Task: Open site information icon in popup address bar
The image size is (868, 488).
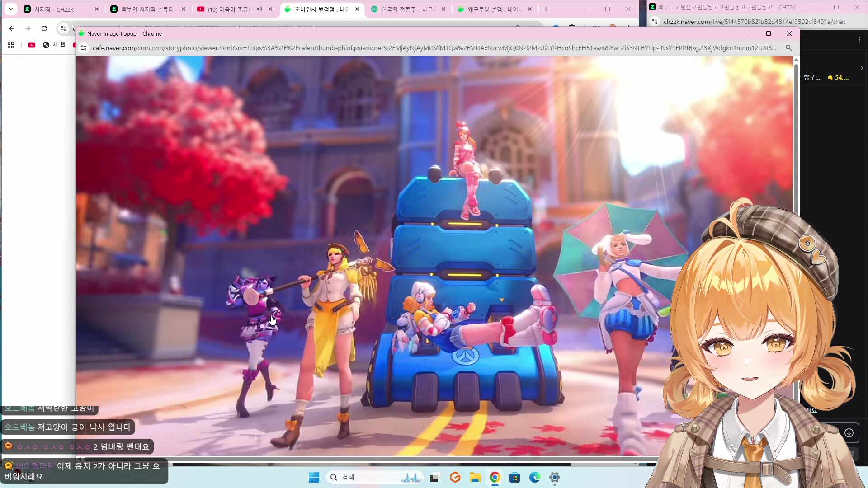Action: (x=84, y=48)
